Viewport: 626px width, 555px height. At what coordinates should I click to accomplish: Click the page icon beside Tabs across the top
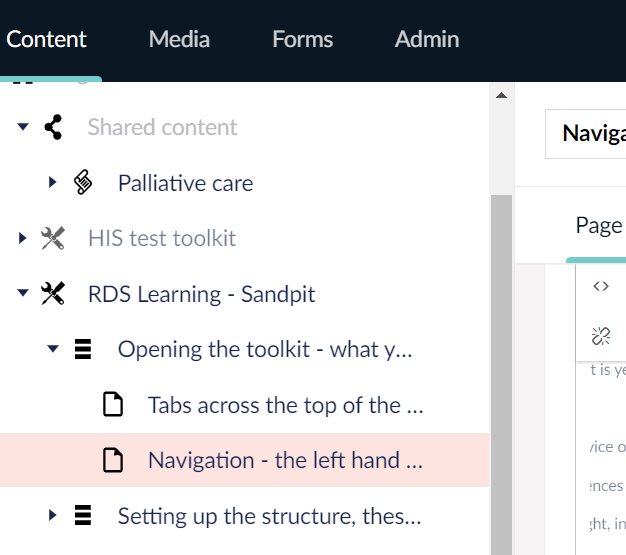coord(113,405)
